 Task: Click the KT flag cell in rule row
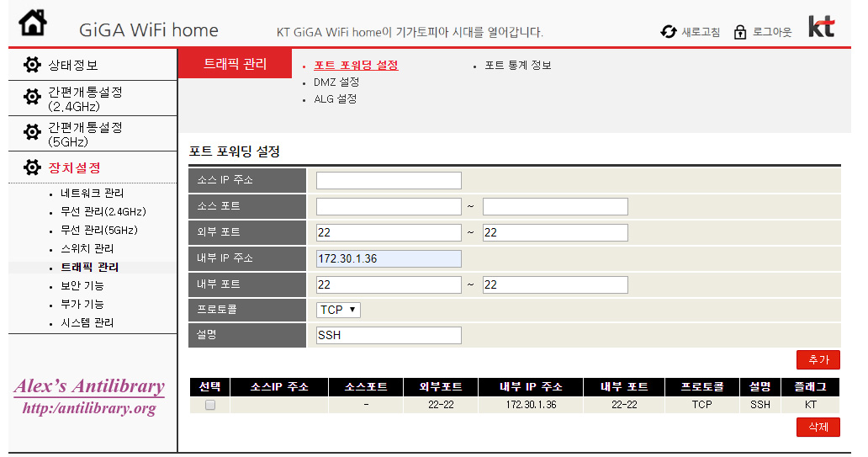[x=811, y=405]
